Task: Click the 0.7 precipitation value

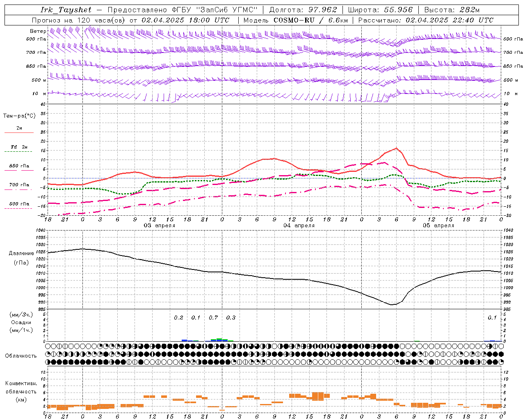Action: [213, 317]
